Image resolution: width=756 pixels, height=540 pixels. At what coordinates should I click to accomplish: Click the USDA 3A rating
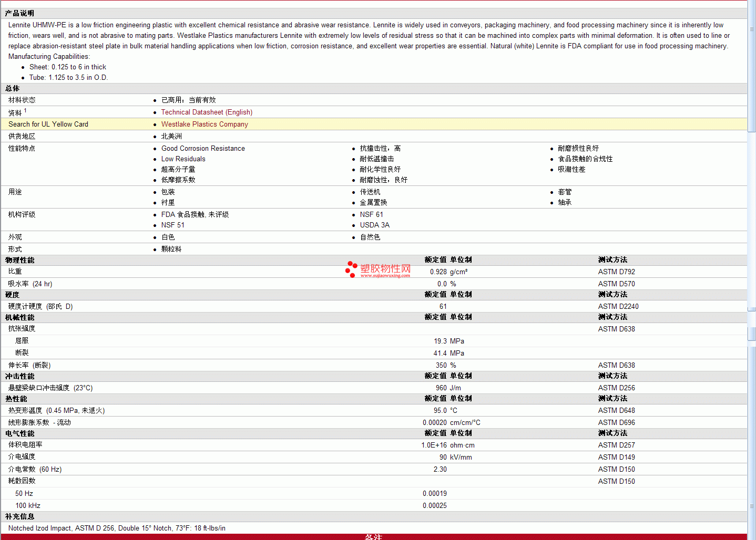click(x=375, y=225)
